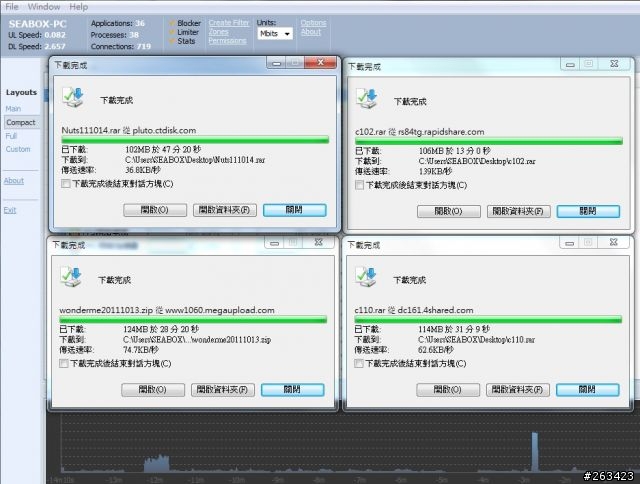Image resolution: width=640 pixels, height=484 pixels.
Task: Minimize the c110.rar download dialog
Action: coord(569,243)
